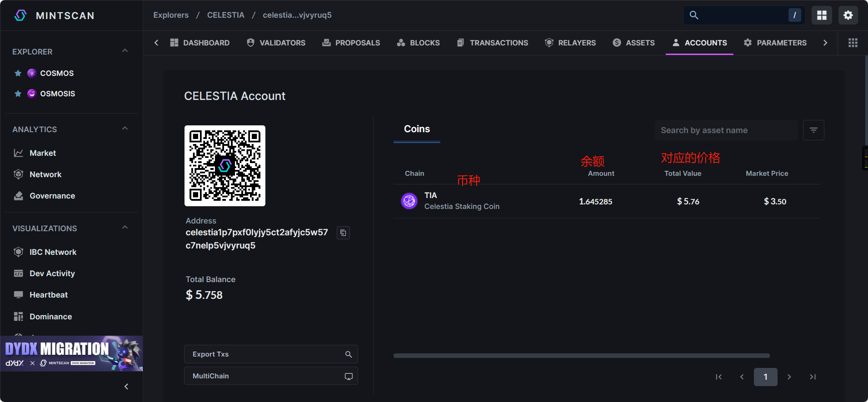
Task: Click the Export Txs button
Action: click(x=271, y=354)
